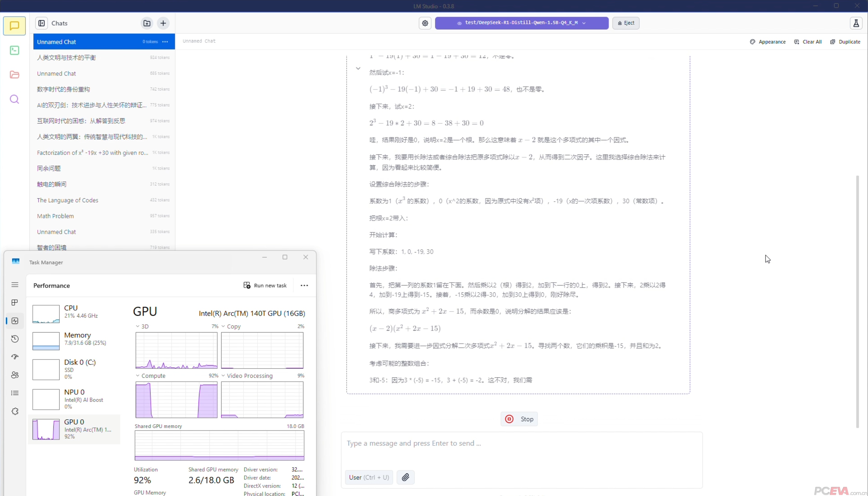Click the Unnamed Chat title above conversation
The width and height of the screenshot is (868, 496).
point(199,41)
